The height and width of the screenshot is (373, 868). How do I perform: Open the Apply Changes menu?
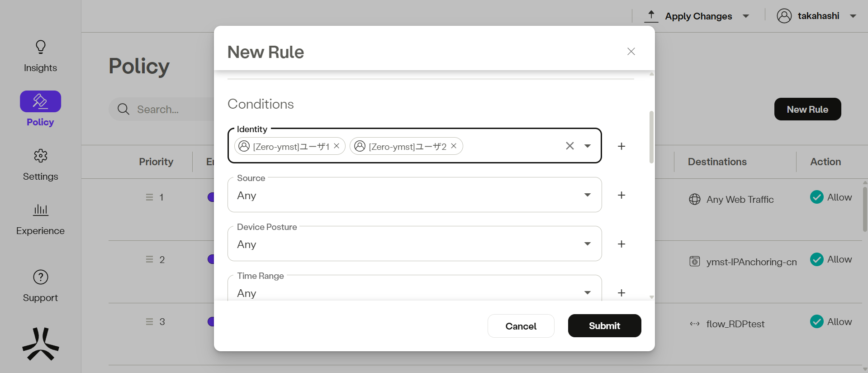click(x=697, y=16)
